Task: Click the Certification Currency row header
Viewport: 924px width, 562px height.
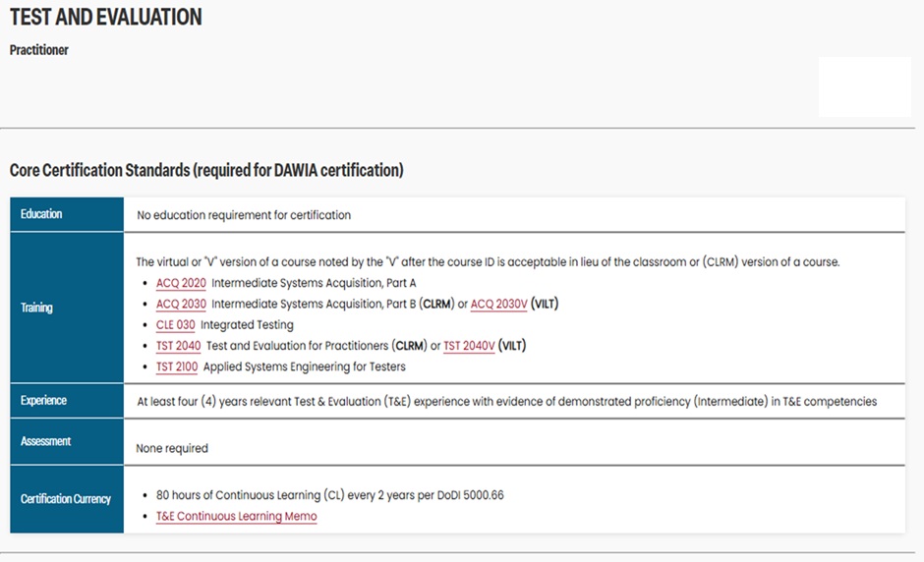Action: pyautogui.click(x=67, y=499)
